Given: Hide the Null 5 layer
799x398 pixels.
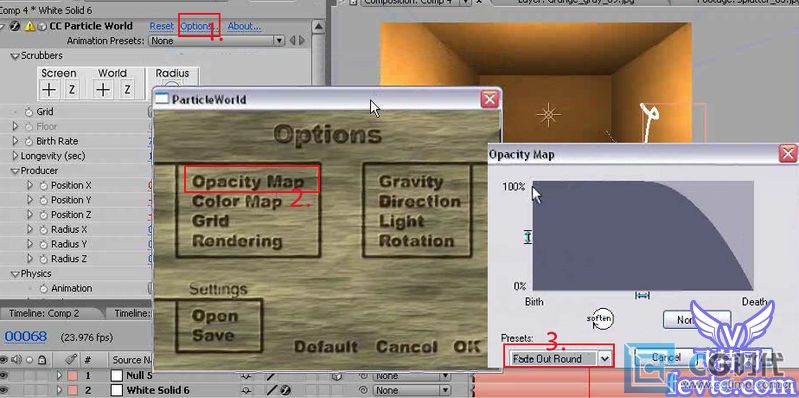Looking at the screenshot, I should coord(3,376).
